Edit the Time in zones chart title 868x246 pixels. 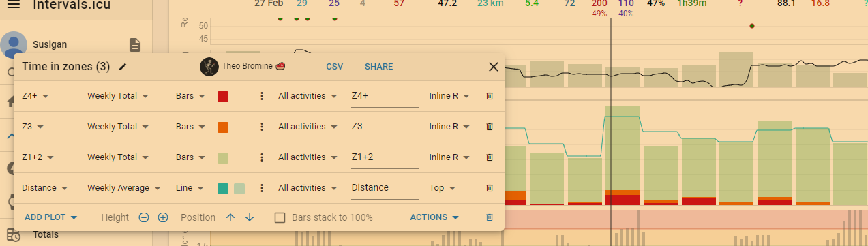(x=123, y=67)
